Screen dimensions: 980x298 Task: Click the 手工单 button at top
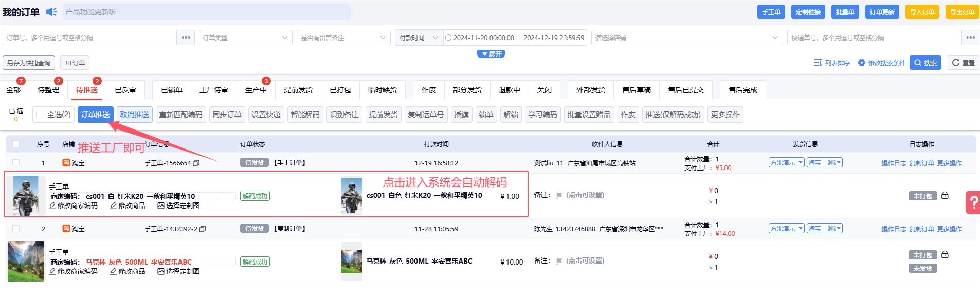(771, 12)
